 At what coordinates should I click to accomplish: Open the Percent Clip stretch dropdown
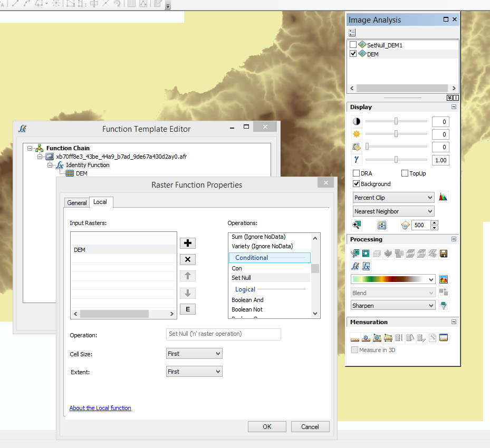coord(393,198)
